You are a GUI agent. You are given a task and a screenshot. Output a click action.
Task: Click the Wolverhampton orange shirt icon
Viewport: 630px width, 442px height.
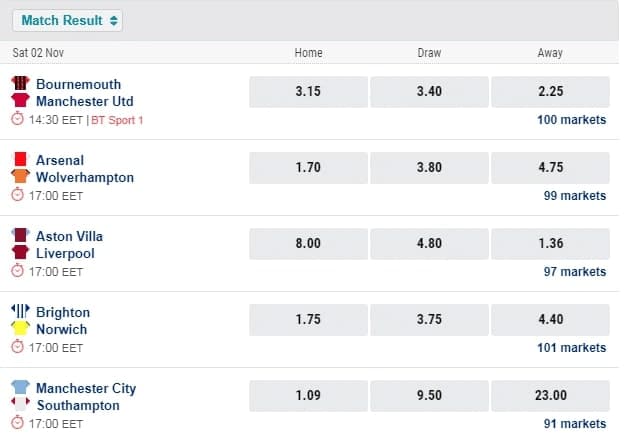click(19, 177)
